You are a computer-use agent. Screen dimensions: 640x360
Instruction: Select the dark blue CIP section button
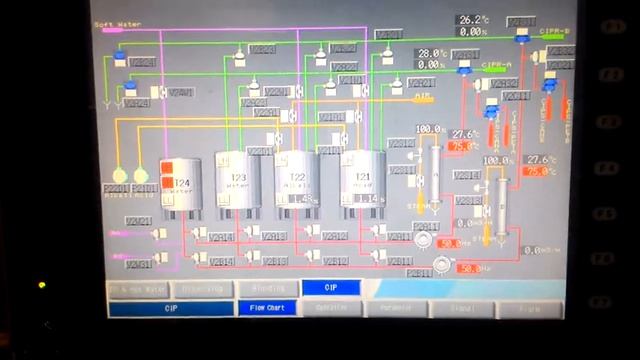[171, 309]
